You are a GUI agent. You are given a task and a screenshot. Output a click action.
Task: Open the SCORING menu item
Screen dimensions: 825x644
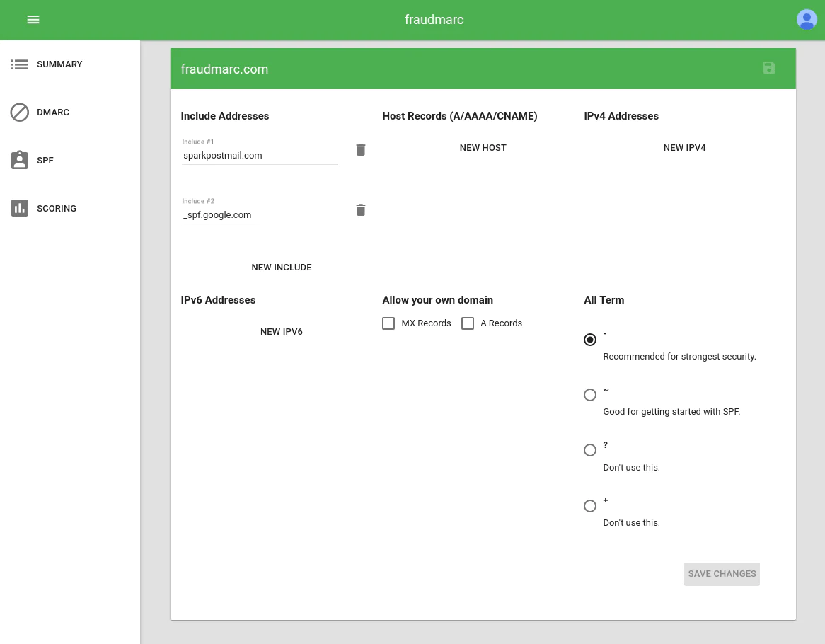click(57, 209)
